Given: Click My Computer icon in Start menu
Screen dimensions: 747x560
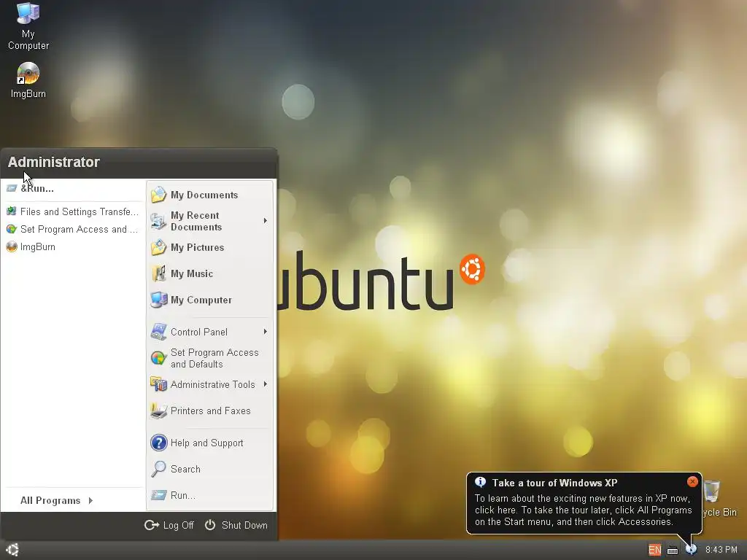Looking at the screenshot, I should click(158, 300).
